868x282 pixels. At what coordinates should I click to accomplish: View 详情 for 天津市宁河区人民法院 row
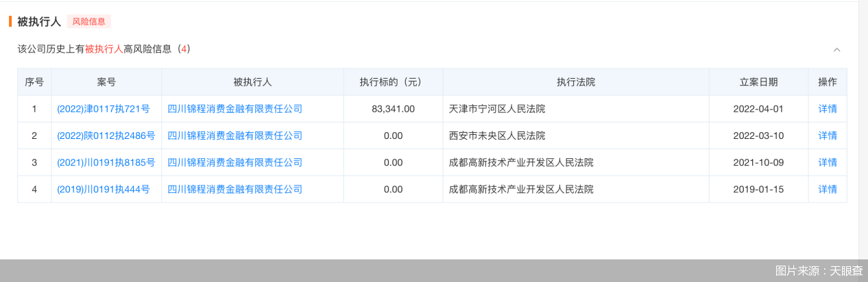click(828, 109)
